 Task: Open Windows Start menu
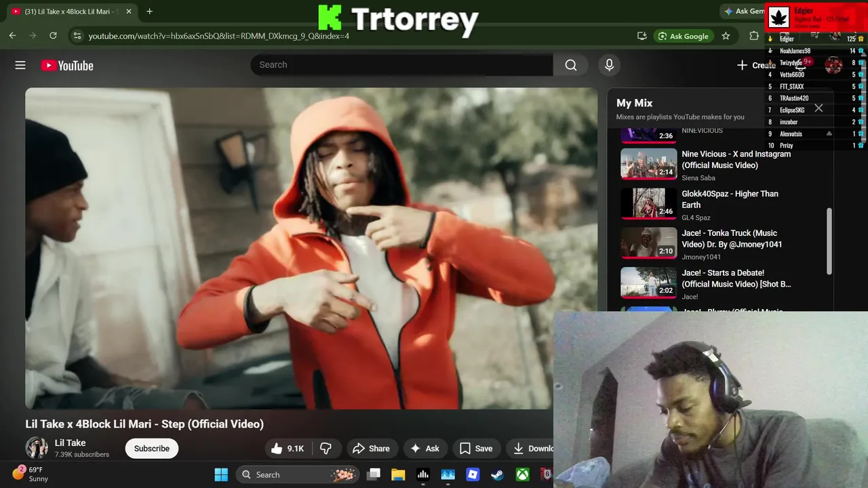221,474
